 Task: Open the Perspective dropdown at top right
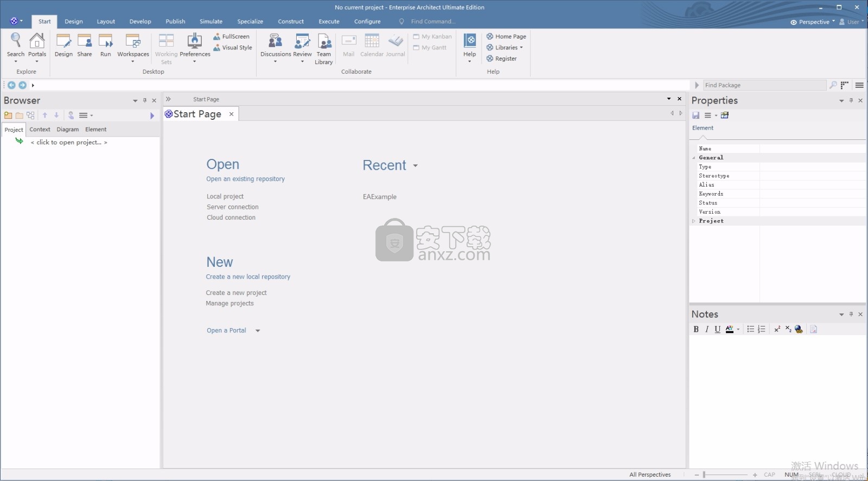812,22
